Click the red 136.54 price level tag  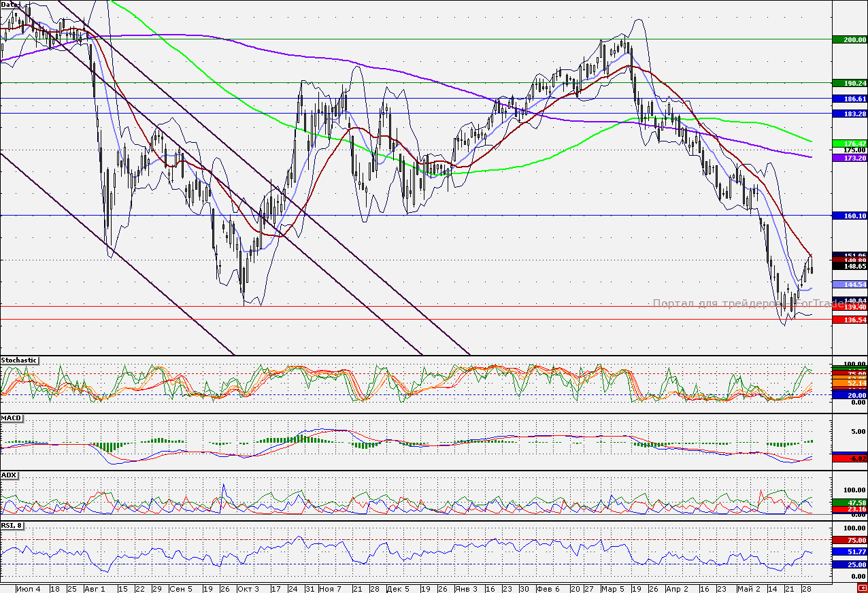pyautogui.click(x=850, y=320)
